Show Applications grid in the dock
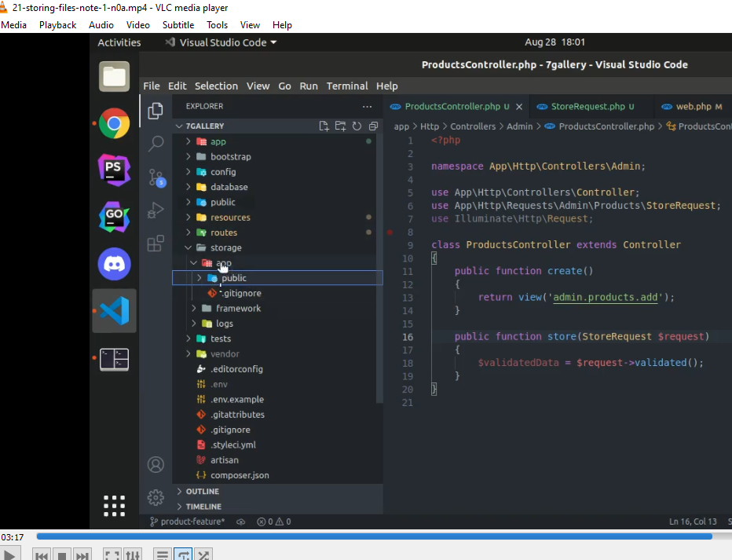The image size is (732, 560). 115,506
